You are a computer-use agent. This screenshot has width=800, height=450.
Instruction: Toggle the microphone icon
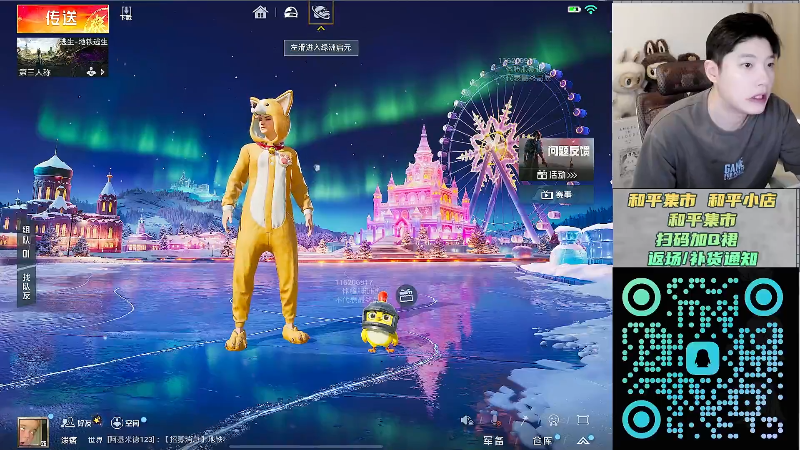(494, 420)
